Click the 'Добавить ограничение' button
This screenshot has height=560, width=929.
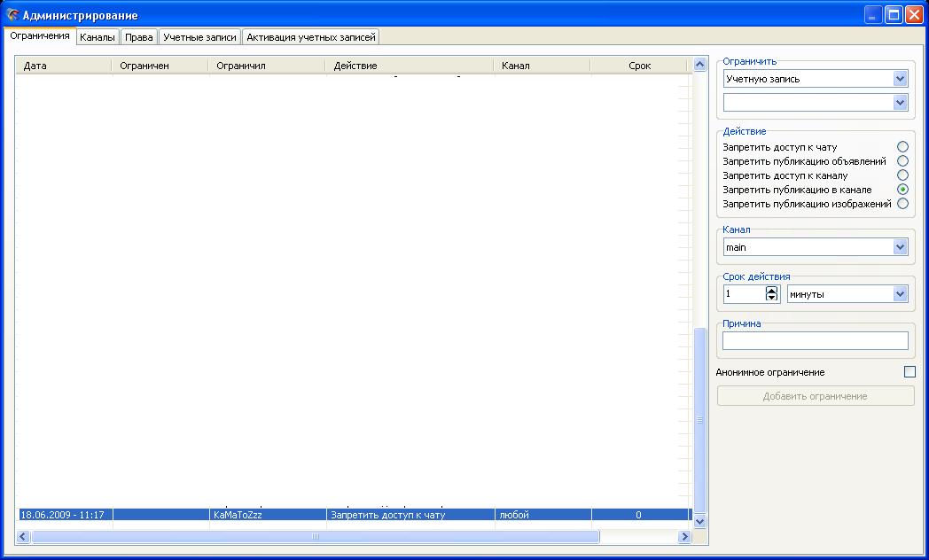click(815, 396)
